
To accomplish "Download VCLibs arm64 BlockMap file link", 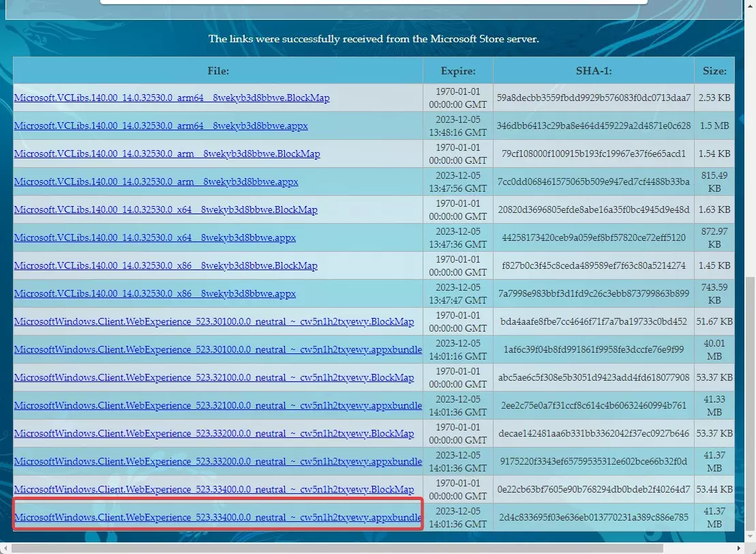I will click(172, 98).
